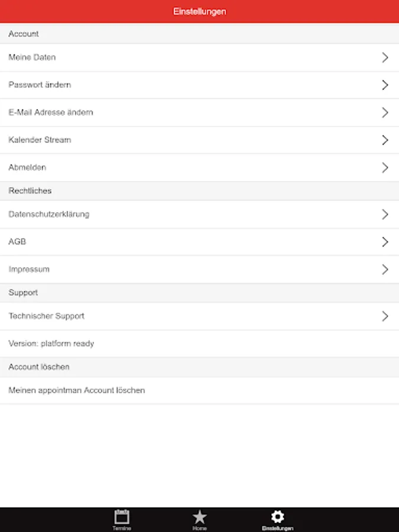Open the Kalender Stream setting
The image size is (399, 532).
(x=200, y=140)
